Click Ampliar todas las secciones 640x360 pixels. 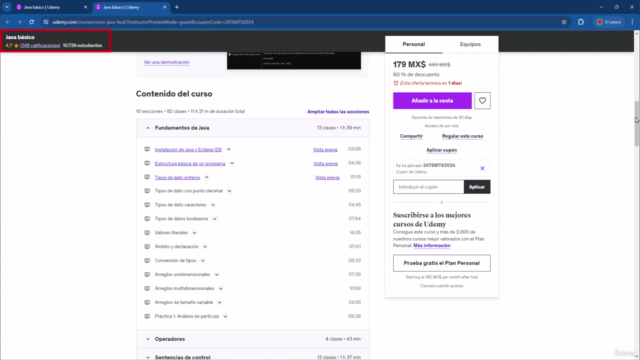(x=338, y=112)
